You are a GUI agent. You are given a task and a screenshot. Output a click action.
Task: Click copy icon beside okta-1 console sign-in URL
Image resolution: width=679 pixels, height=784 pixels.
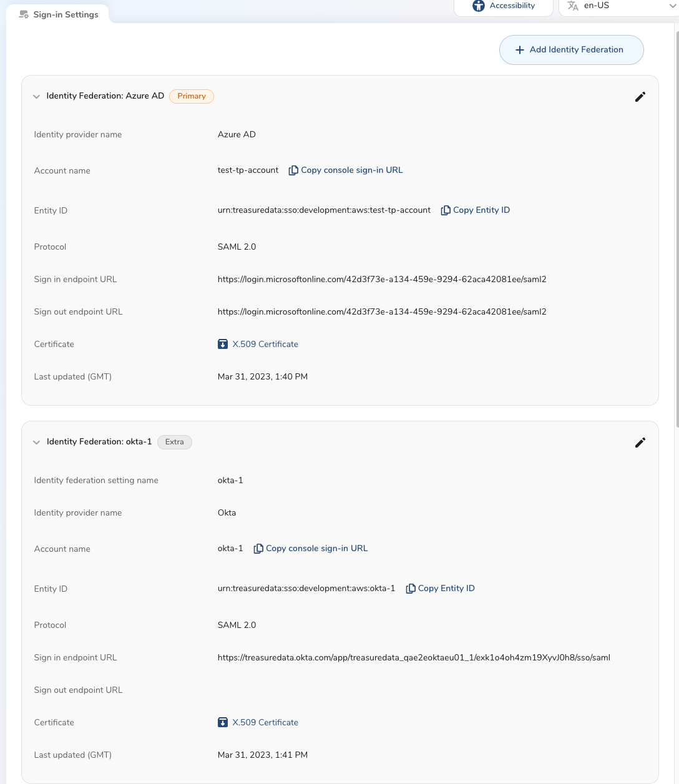pyautogui.click(x=258, y=549)
